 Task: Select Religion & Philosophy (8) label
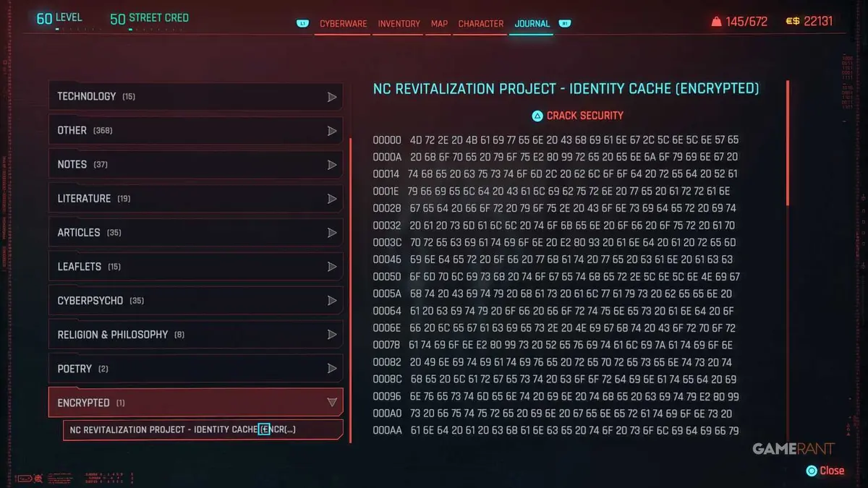[121, 335]
